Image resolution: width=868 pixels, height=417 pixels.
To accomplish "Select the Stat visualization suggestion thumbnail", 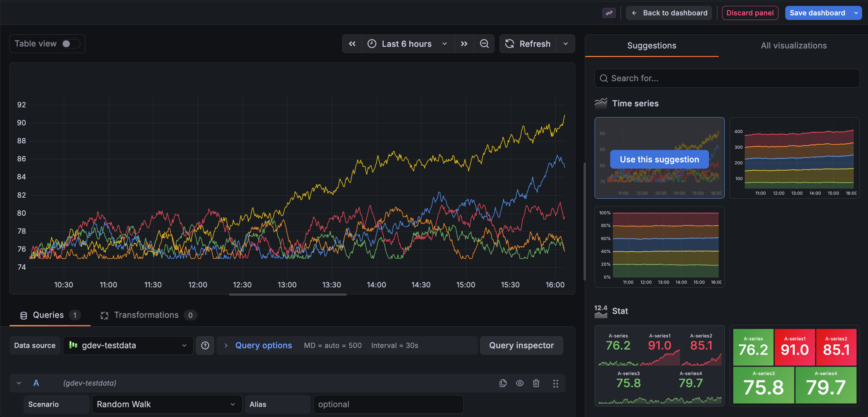I will pyautogui.click(x=659, y=366).
